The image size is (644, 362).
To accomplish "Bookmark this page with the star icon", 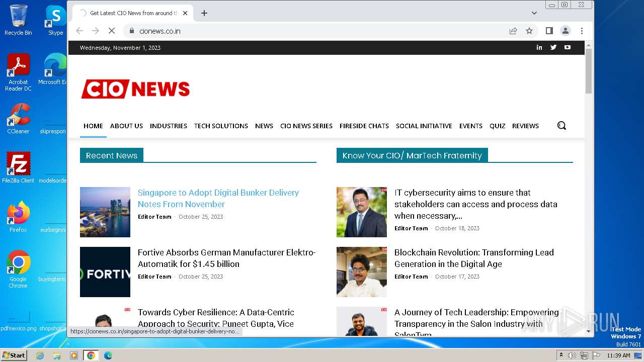I will [529, 31].
